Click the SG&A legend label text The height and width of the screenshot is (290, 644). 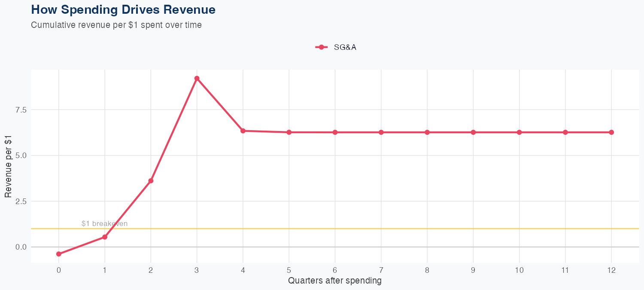pyautogui.click(x=345, y=47)
